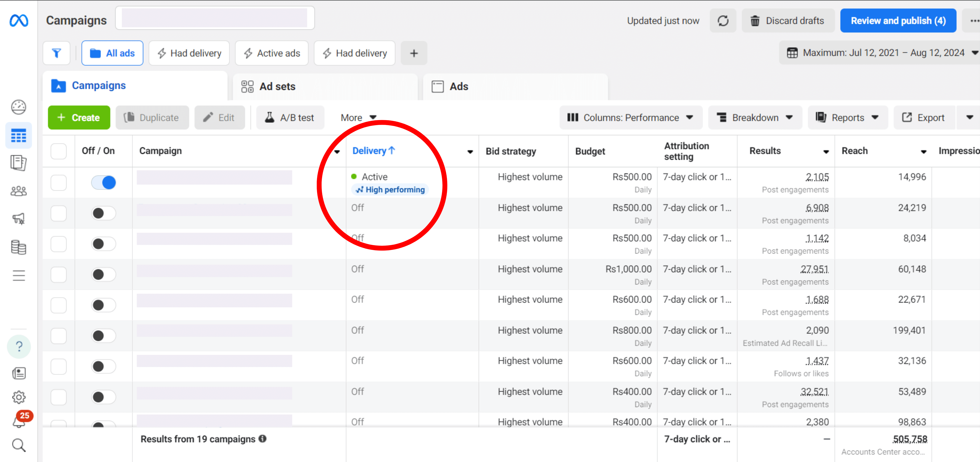The width and height of the screenshot is (980, 462).
Task: Click the campaign search input field
Action: pos(214,18)
